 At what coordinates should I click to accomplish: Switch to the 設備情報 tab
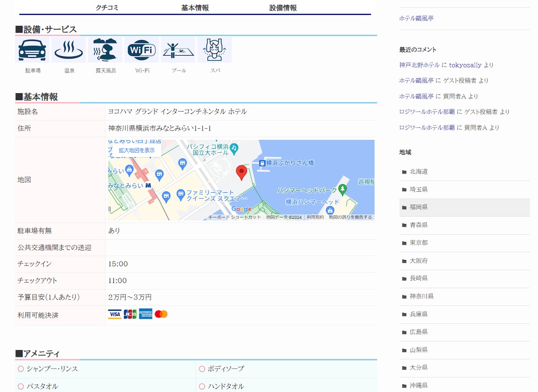coord(283,7)
